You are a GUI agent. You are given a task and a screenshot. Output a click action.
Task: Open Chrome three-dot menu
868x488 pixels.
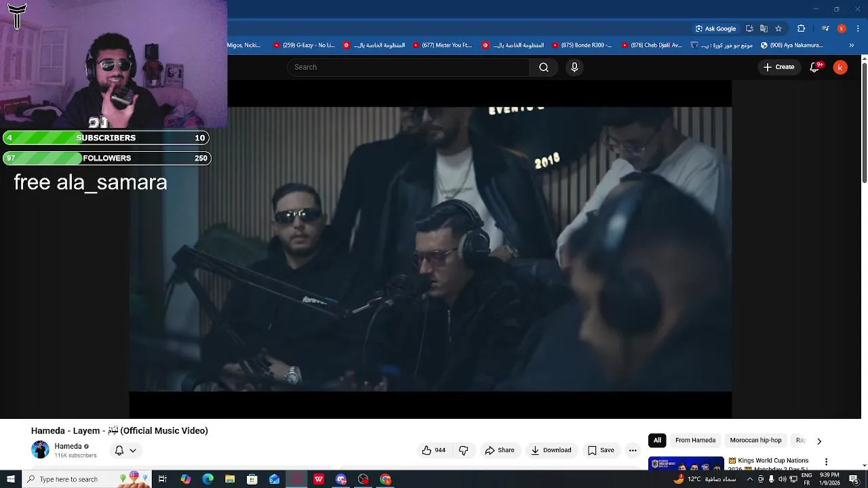[x=859, y=28]
